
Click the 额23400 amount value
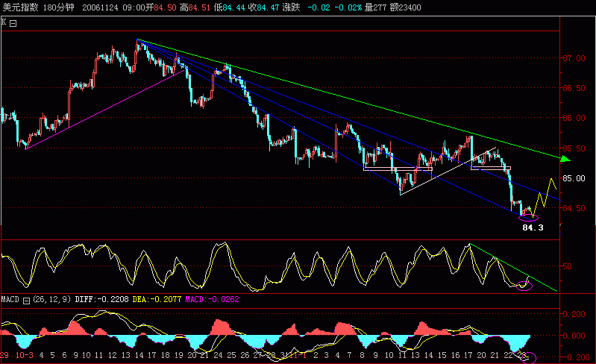[x=406, y=7]
